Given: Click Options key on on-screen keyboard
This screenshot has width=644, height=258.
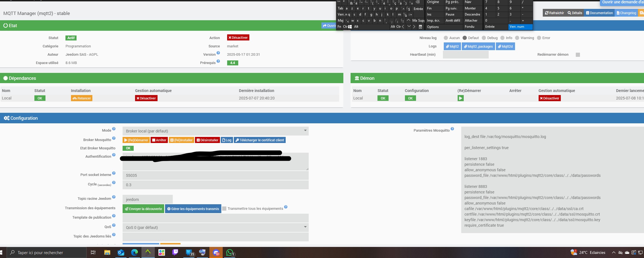Looking at the screenshot, I should 444,27.
